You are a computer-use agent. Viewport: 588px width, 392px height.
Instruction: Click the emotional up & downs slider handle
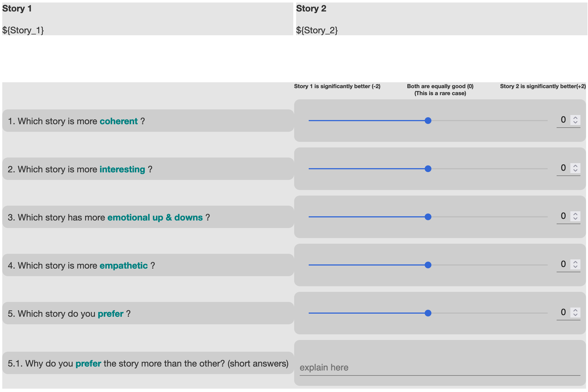428,217
